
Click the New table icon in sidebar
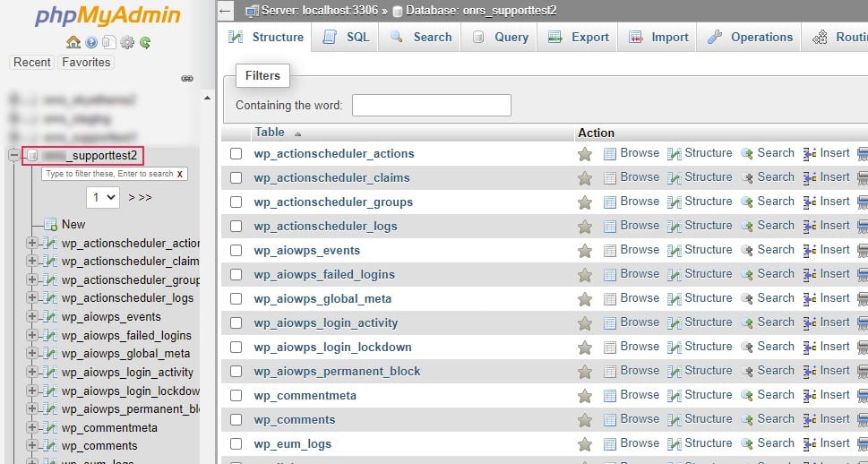tap(50, 224)
